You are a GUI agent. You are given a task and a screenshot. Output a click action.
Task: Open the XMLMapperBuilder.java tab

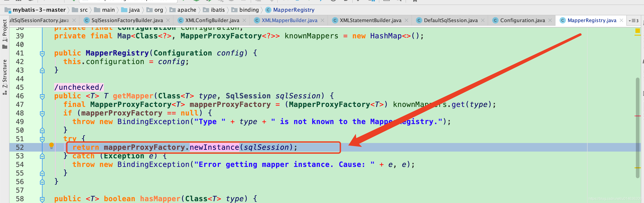[289, 21]
